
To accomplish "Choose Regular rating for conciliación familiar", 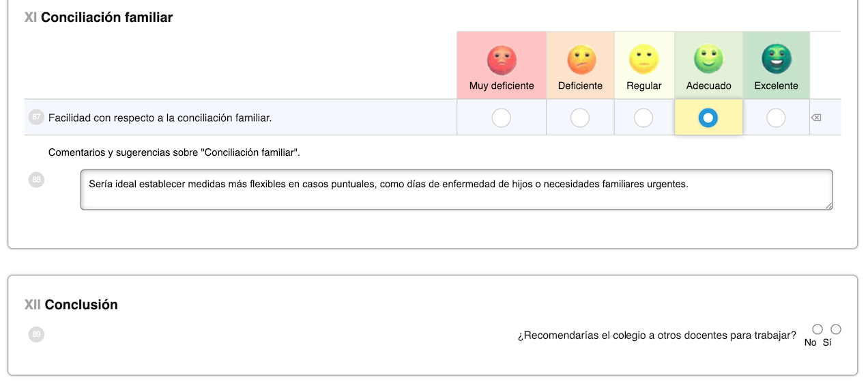I will point(643,118).
